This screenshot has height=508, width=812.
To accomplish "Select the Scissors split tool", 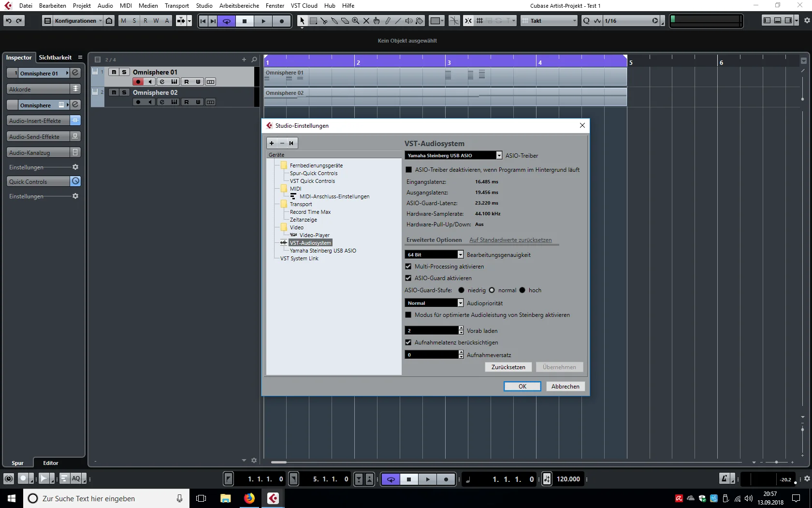I will (324, 21).
